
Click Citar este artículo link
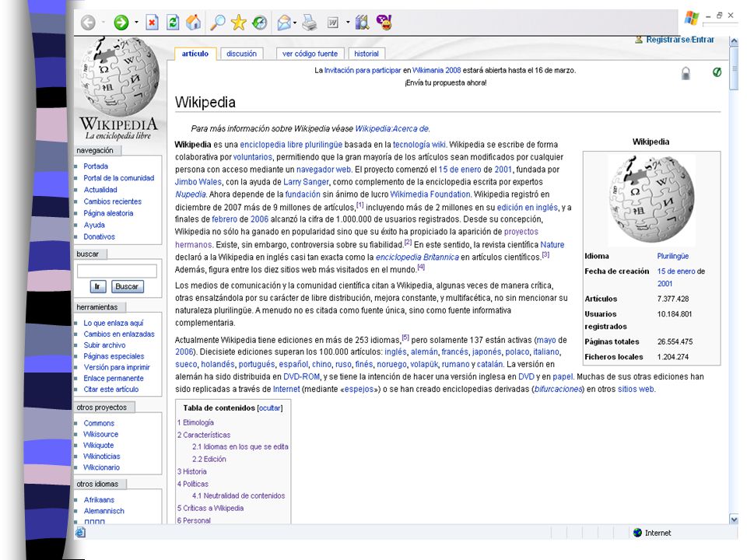[x=111, y=389]
